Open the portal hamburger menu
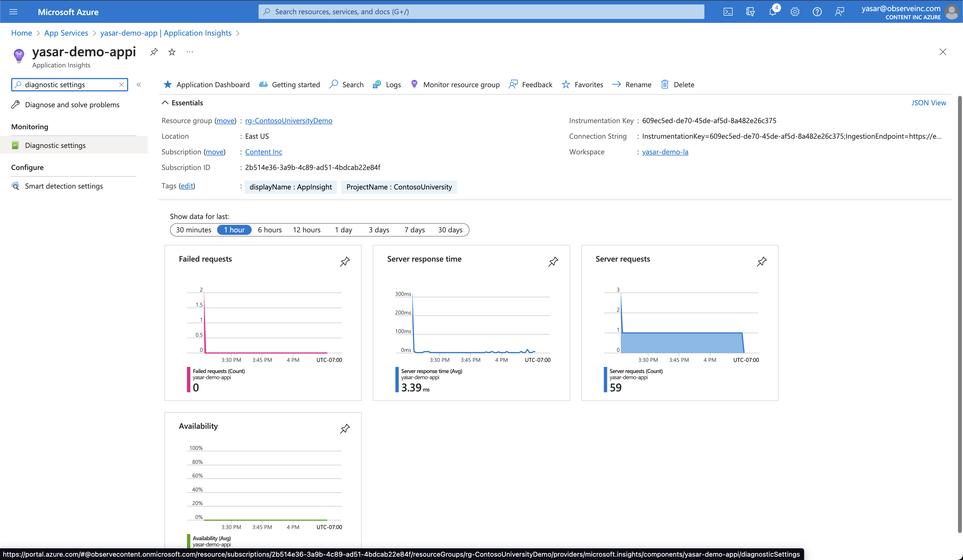This screenshot has height=560, width=963. click(13, 12)
